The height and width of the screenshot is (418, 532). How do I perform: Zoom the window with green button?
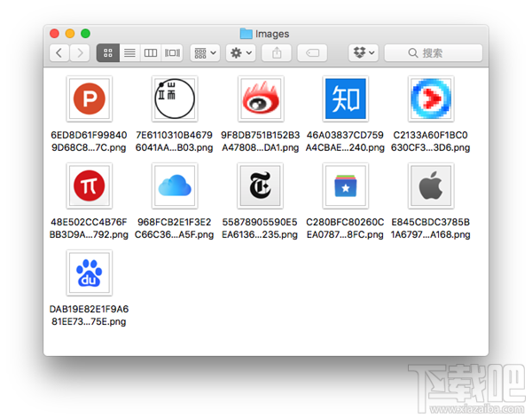point(85,33)
